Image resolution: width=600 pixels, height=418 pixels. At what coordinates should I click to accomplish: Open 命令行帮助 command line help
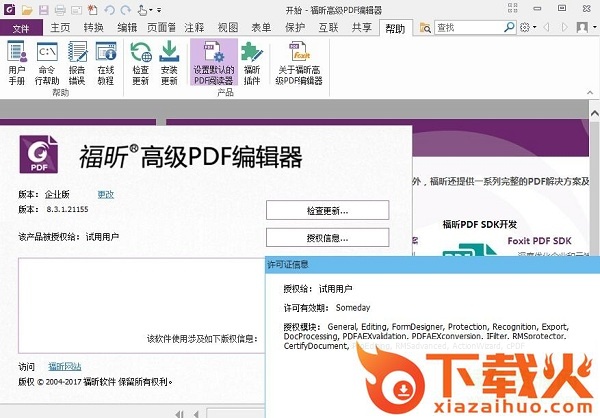[47, 64]
